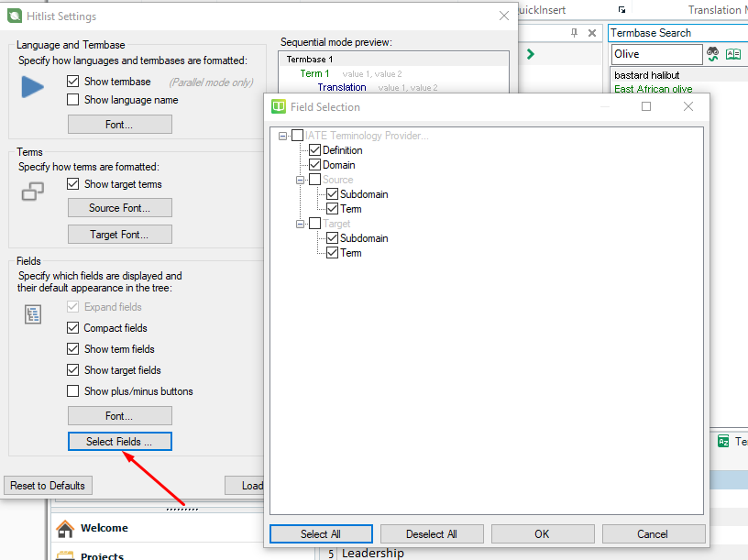Click the binoculars termbase search icon
The height and width of the screenshot is (560, 748).
712,54
